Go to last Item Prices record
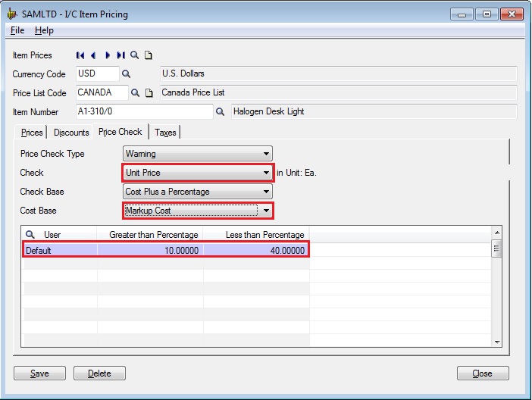Screen dimensions: 532x400 click(x=120, y=55)
